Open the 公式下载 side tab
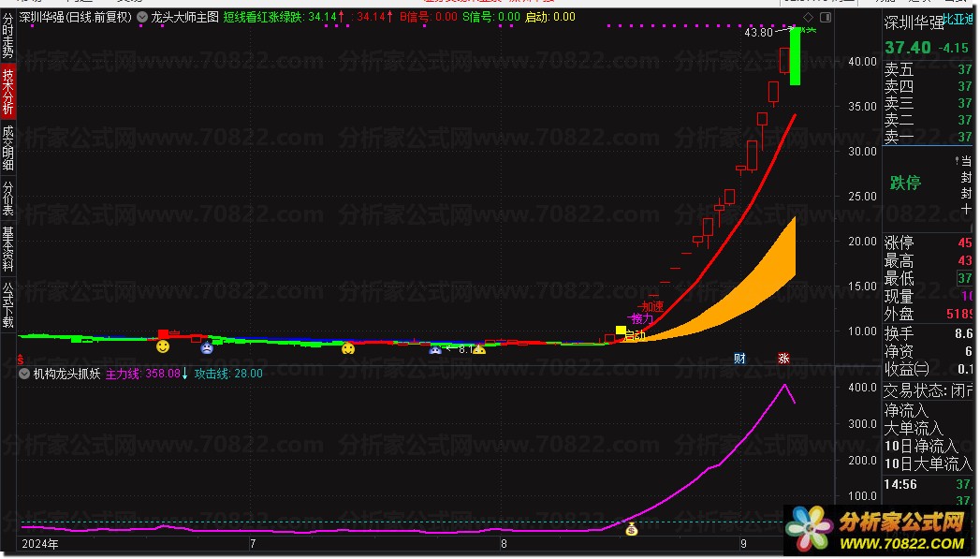Image resolution: width=980 pixels, height=559 pixels. click(7, 305)
